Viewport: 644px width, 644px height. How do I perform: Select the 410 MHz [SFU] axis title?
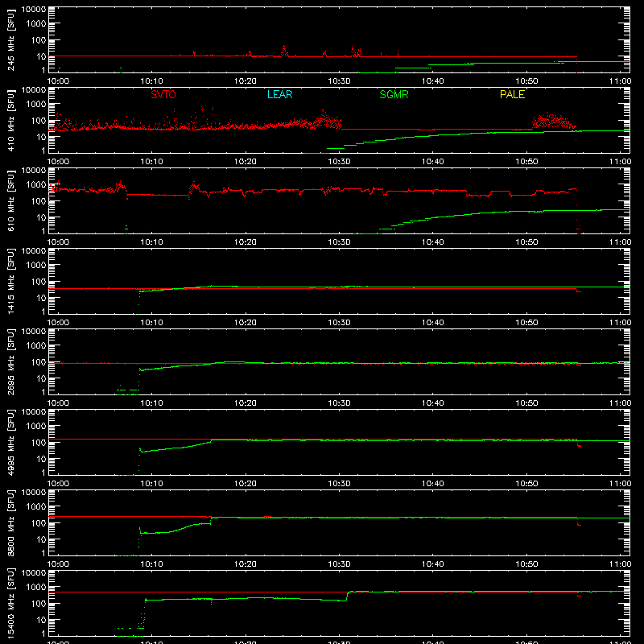click(x=11, y=120)
